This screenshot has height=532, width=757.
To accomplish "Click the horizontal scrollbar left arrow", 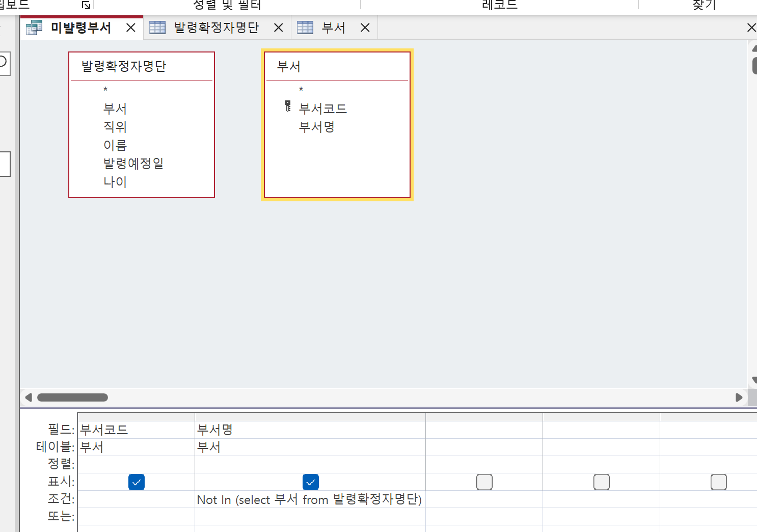I will pos(29,397).
